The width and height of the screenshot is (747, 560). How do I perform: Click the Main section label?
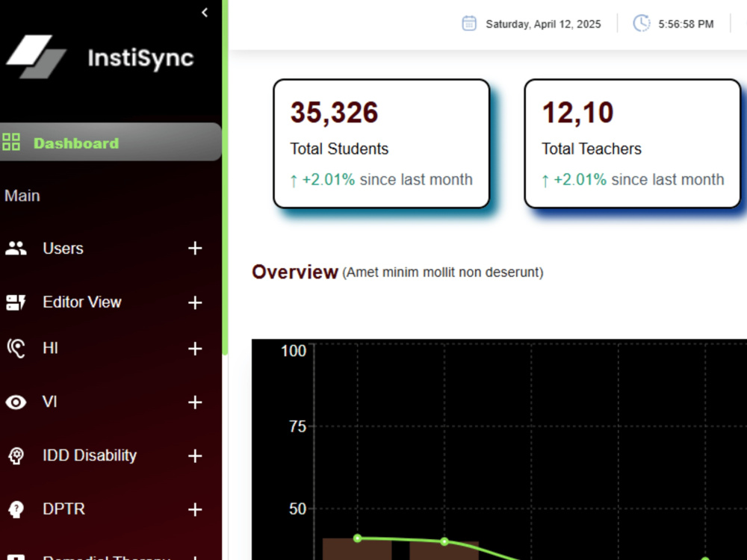(x=22, y=196)
